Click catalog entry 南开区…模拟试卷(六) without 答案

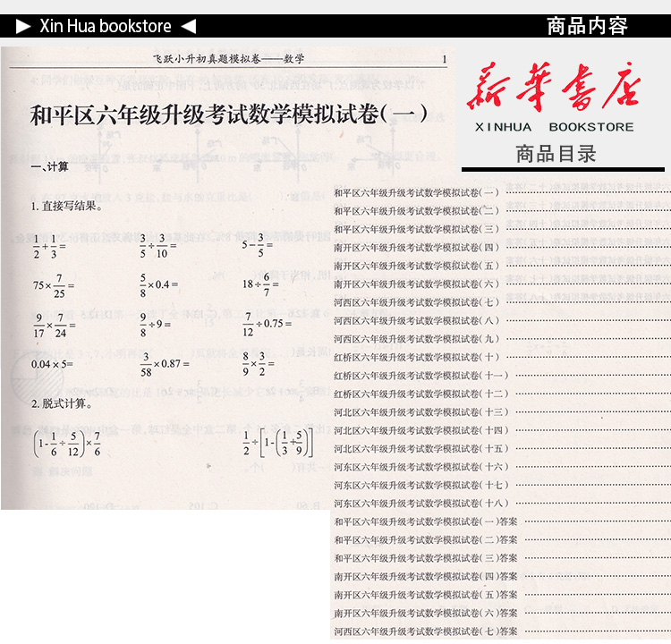click(x=416, y=284)
